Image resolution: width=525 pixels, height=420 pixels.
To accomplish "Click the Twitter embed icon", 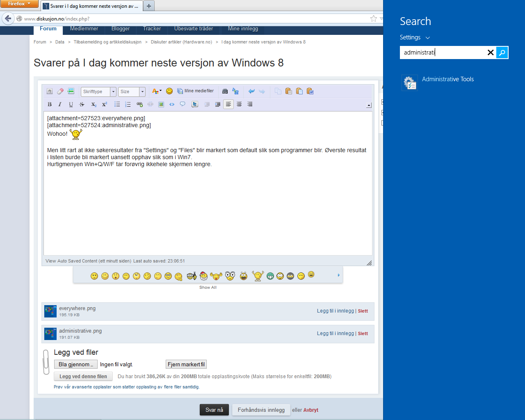I will (195, 104).
